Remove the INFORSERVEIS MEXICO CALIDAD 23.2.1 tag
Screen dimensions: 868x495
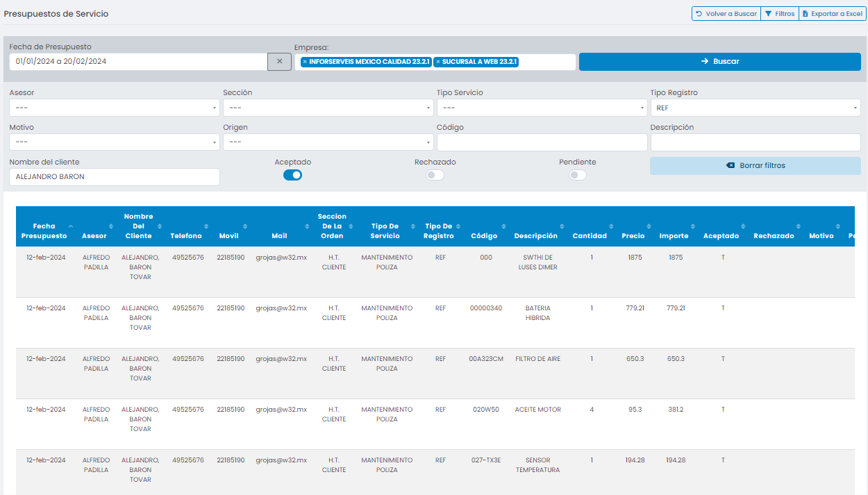pos(305,62)
